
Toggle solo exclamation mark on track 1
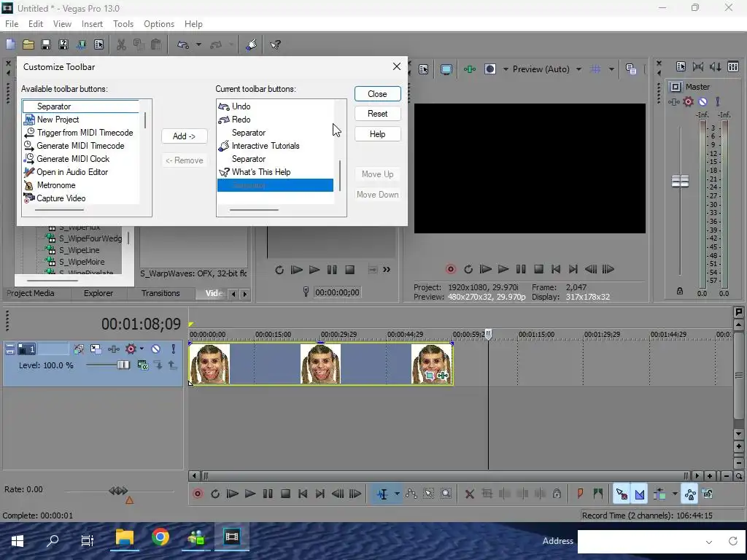point(174,349)
